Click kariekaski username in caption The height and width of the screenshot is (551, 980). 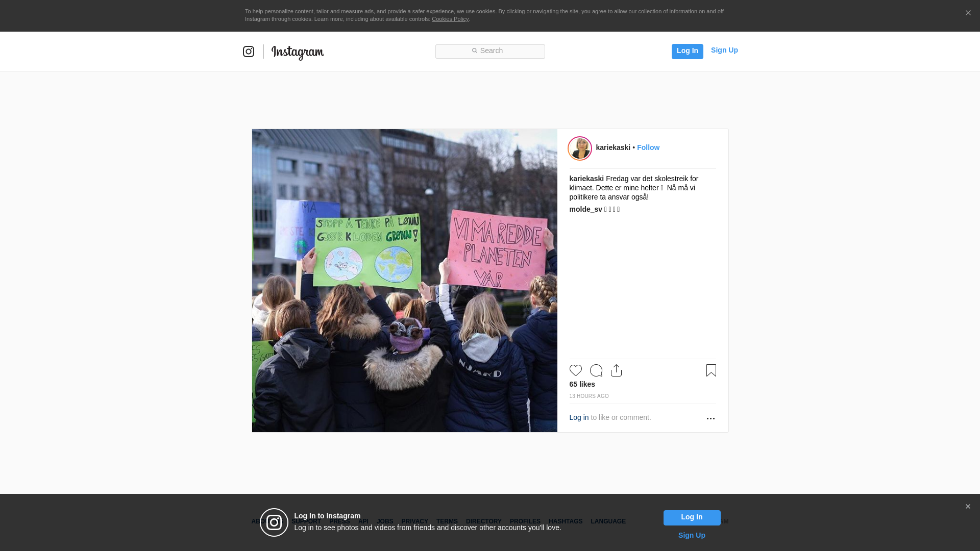click(x=586, y=179)
